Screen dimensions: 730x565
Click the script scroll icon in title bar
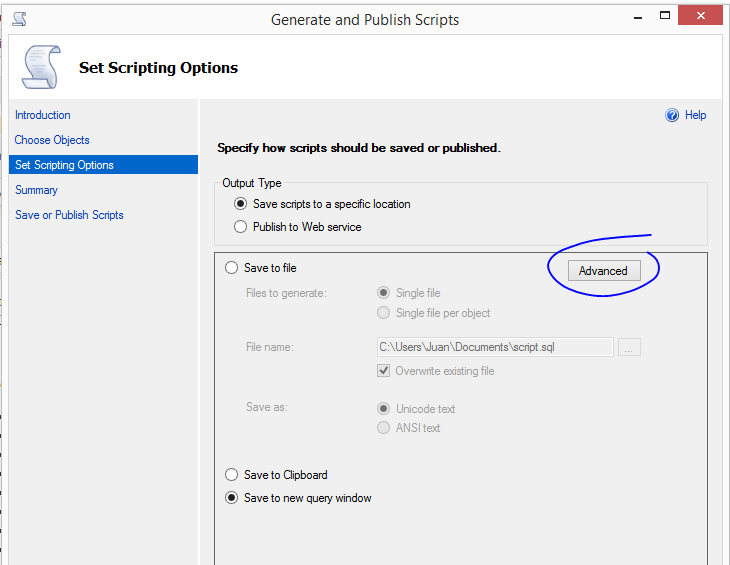[x=20, y=19]
